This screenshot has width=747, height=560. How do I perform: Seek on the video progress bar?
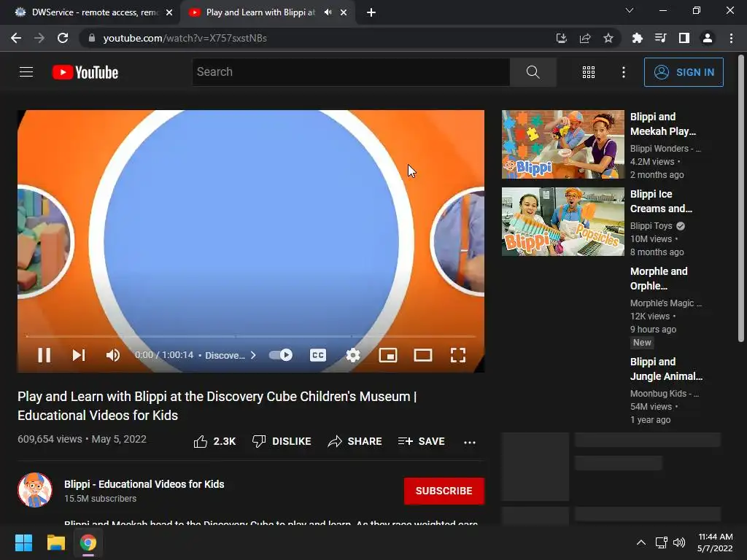click(251, 336)
